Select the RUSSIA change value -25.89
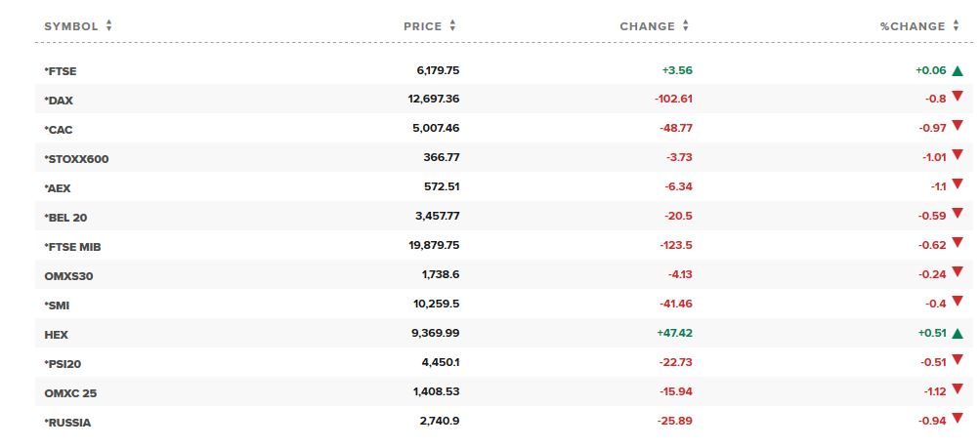The image size is (980, 448). (675, 421)
